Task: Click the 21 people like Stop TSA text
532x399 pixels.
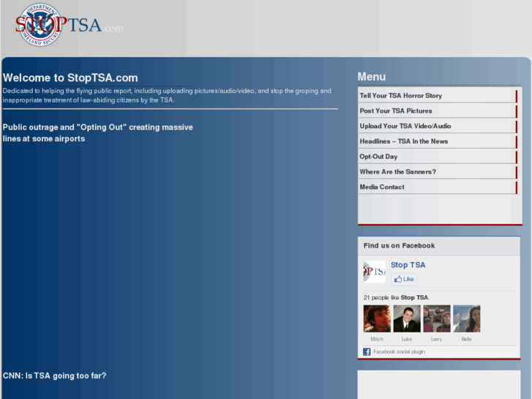Action: 397,297
